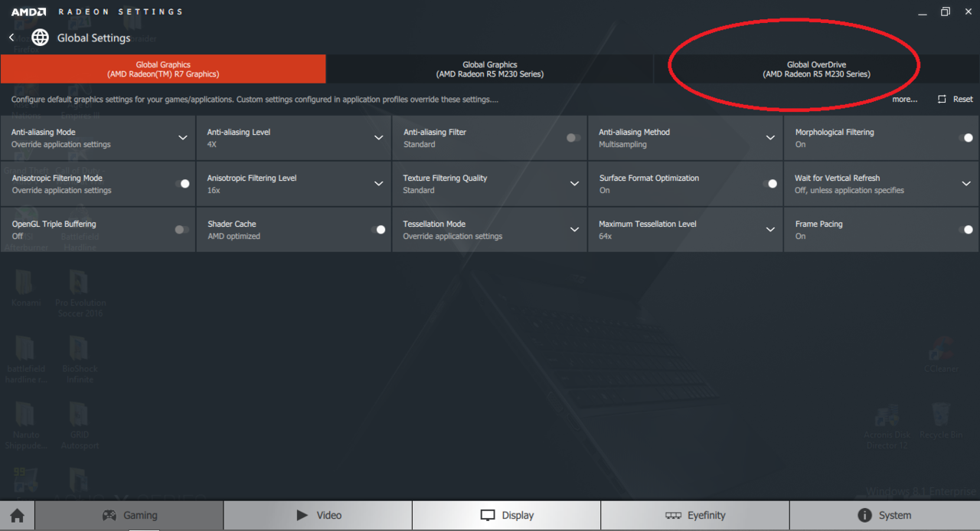Toggle the Shader Cache switch

[377, 230]
